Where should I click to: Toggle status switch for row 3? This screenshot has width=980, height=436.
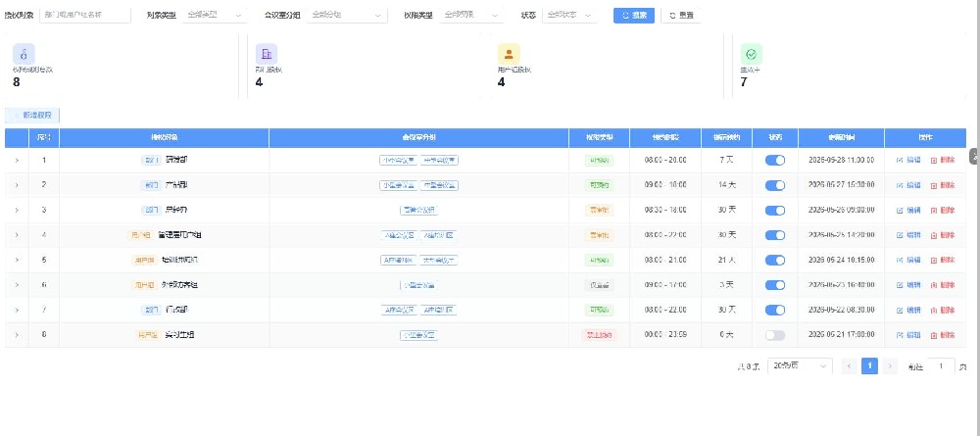click(775, 210)
